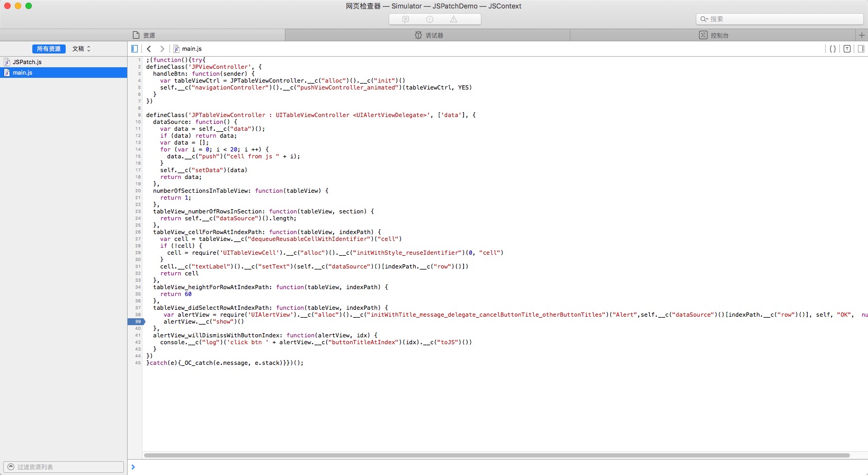Screen dimensions: 868x475
Task: Add a new tab with plus button
Action: pos(862,35)
